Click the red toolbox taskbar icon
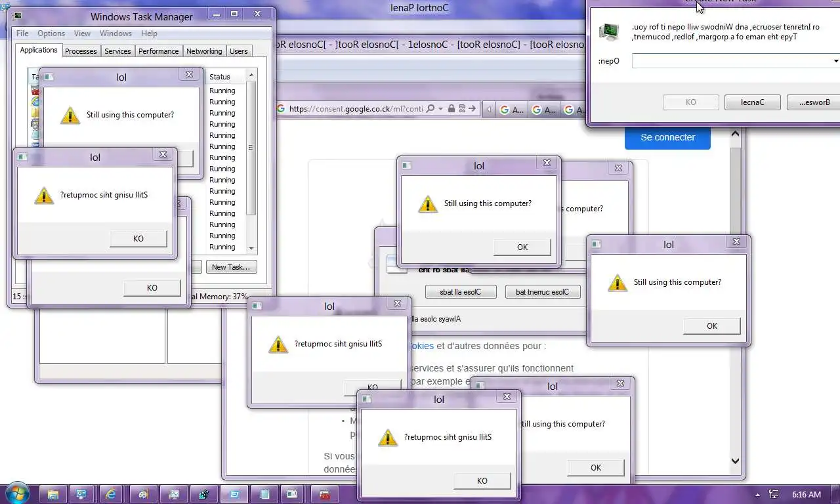The image size is (840, 504). click(324, 494)
